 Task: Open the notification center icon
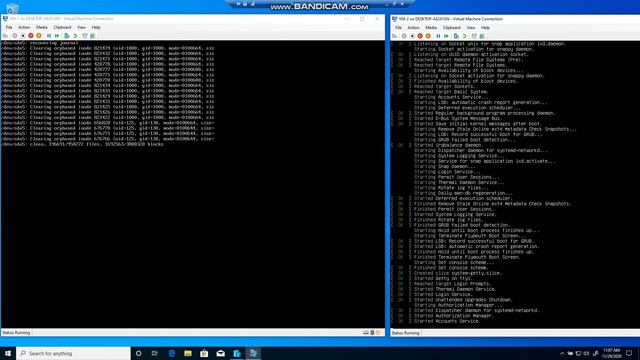(x=629, y=353)
